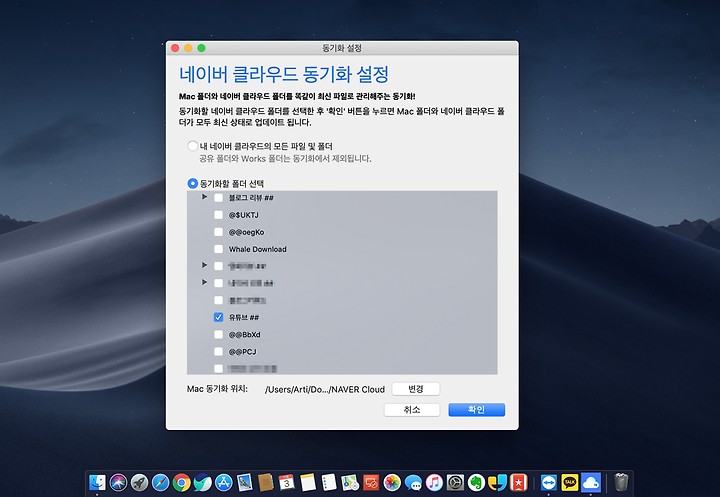Viewport: 720px width, 497px height.
Task: Open Reminders list icon in Dock
Action: [329, 483]
